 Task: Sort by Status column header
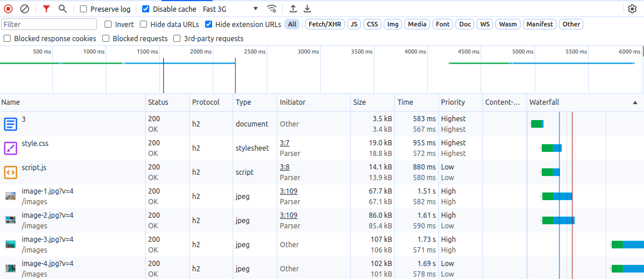[168, 102]
